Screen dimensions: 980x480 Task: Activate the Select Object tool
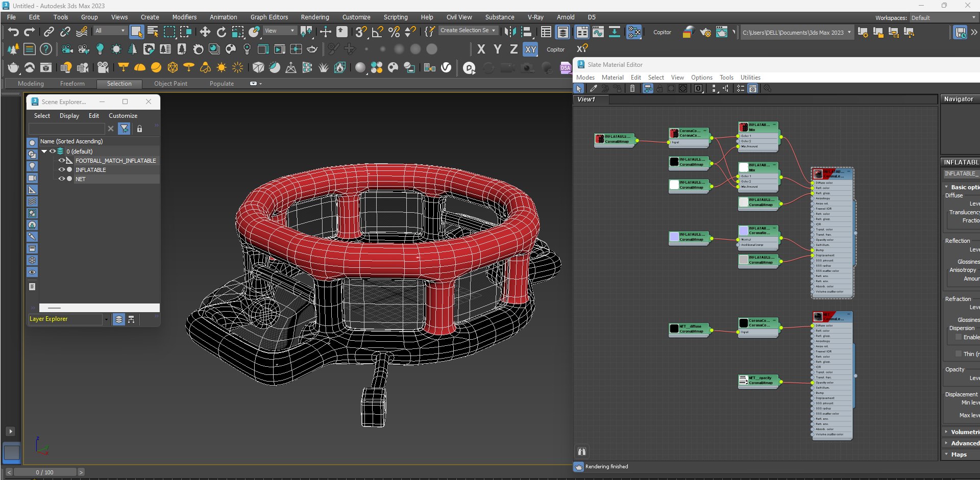point(136,32)
